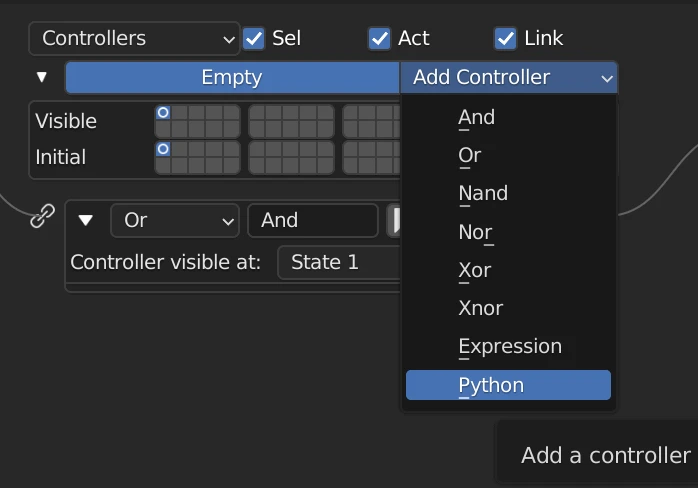Toggle the Sel checkbox
This screenshot has height=488, width=698.
pyautogui.click(x=254, y=38)
